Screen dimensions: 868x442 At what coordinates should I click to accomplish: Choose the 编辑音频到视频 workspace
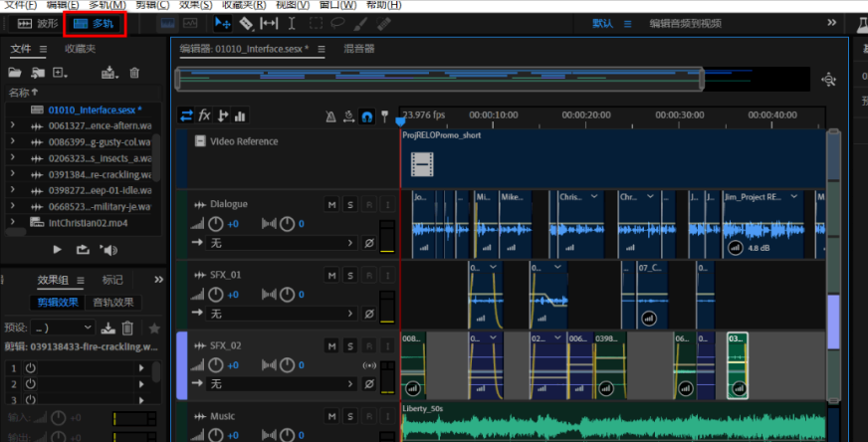(x=685, y=23)
